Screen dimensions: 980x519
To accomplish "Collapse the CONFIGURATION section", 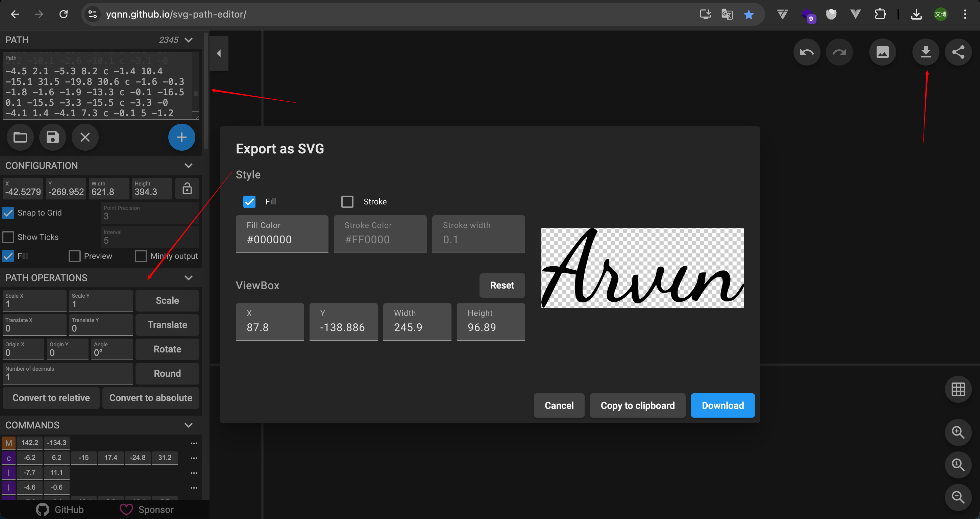I will pos(188,166).
